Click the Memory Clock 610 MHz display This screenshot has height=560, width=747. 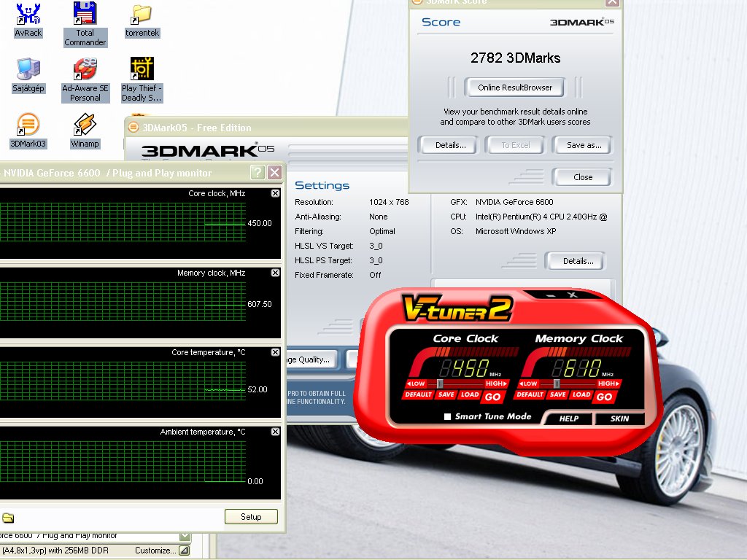tap(577, 368)
